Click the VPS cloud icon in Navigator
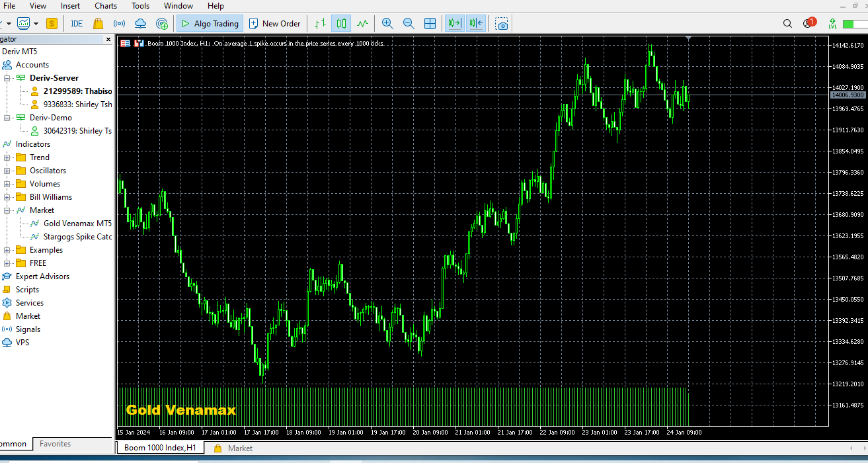This screenshot has width=868, height=463. tap(7, 343)
